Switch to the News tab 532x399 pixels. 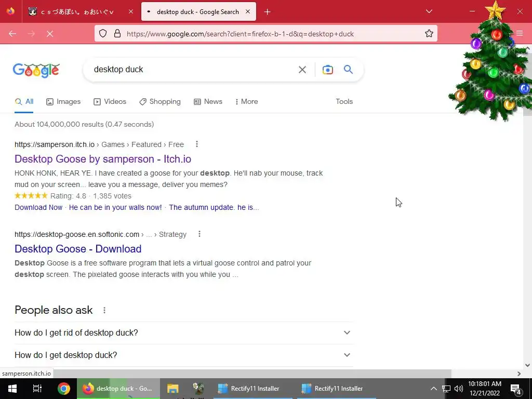(x=208, y=101)
